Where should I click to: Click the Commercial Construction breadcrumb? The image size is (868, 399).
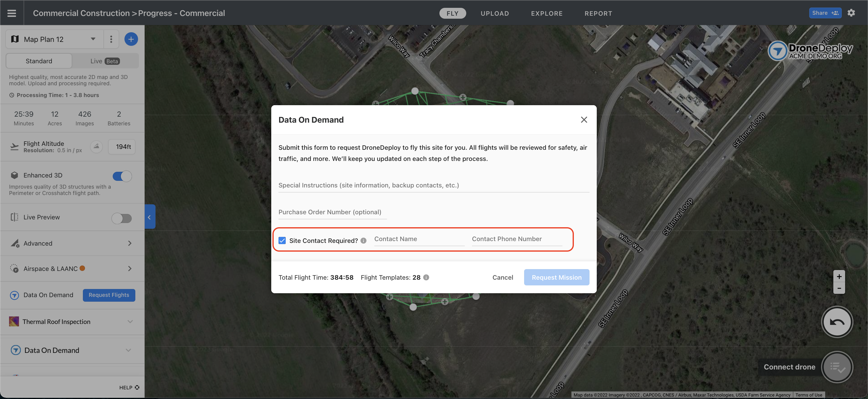tap(81, 13)
